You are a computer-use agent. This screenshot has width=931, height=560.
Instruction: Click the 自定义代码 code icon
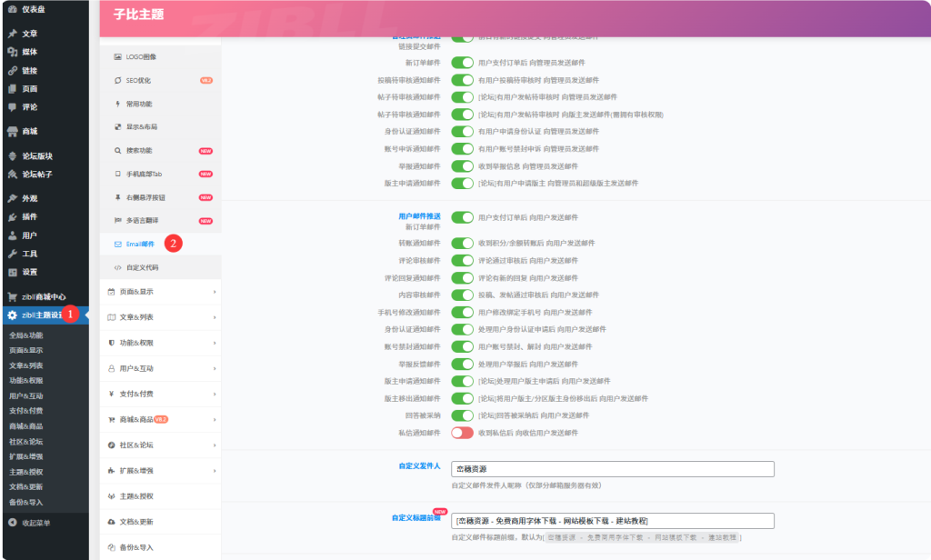[117, 268]
